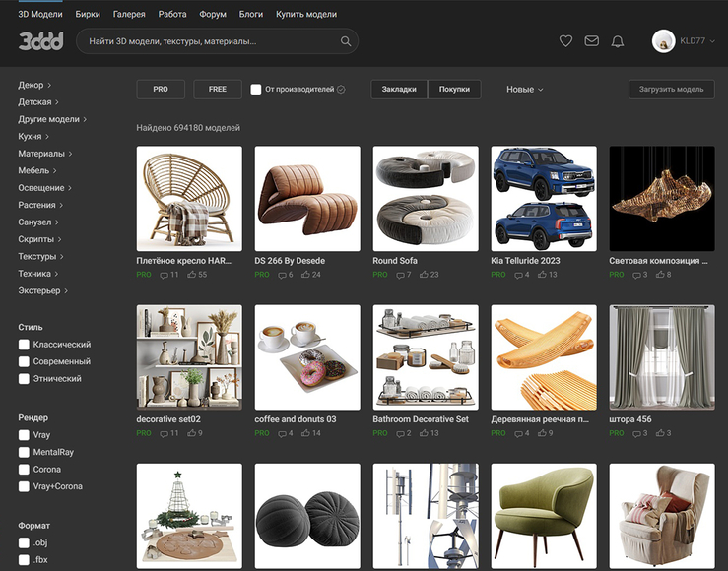Open favorites via the heart icon

tap(565, 41)
